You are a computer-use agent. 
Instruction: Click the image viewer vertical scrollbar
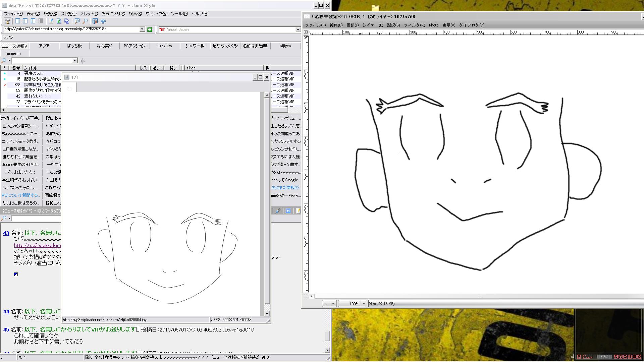click(x=267, y=201)
